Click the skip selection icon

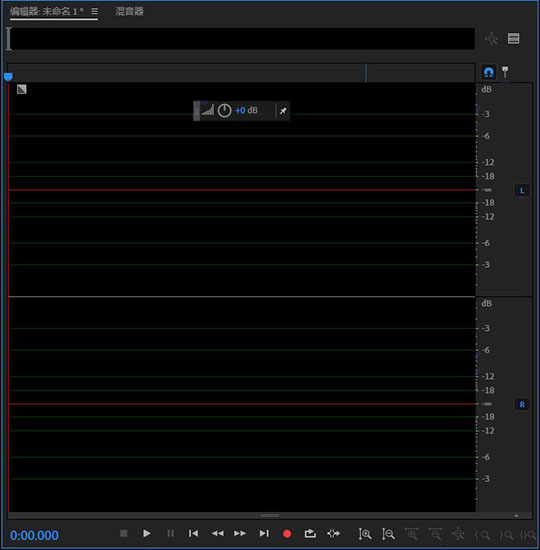pos(333,534)
